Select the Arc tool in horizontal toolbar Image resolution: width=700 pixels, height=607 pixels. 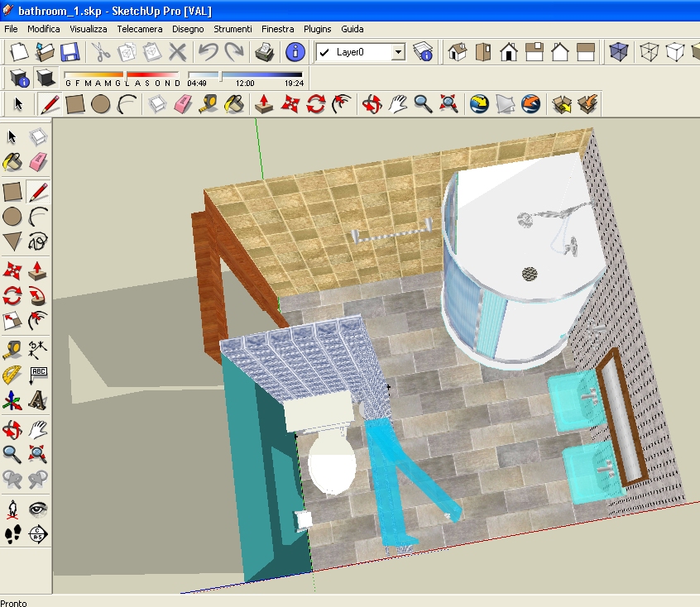pyautogui.click(x=127, y=104)
